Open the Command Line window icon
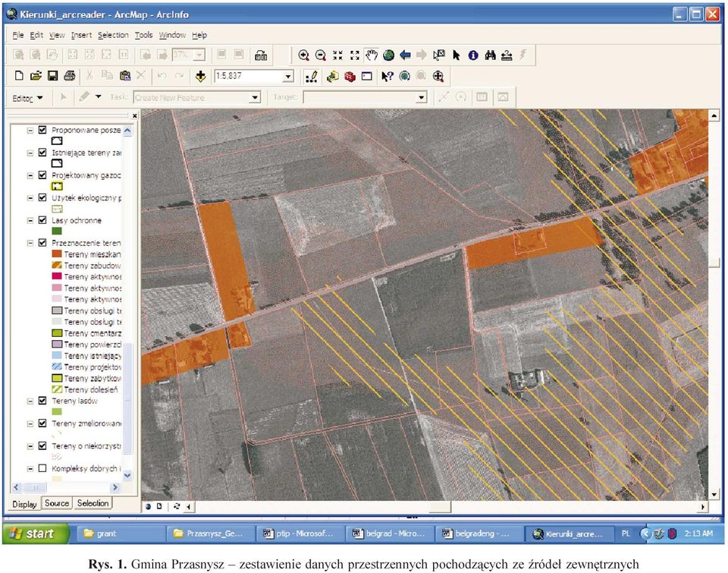The height and width of the screenshot is (573, 728). (x=367, y=76)
